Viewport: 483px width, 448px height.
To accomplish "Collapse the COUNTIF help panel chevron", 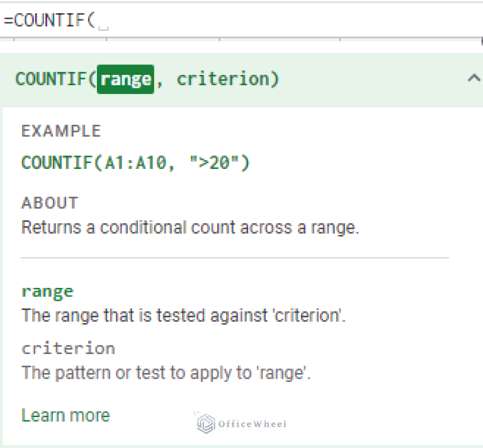I will 472,79.
